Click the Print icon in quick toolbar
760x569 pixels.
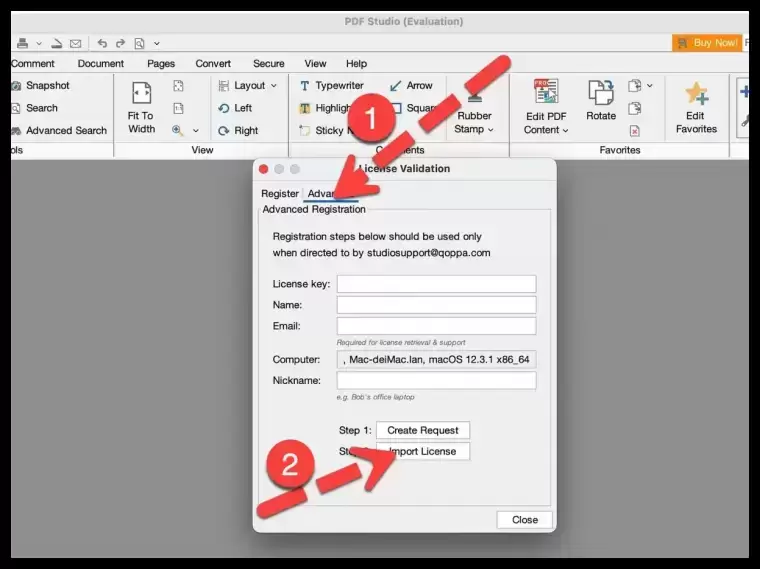[22, 43]
